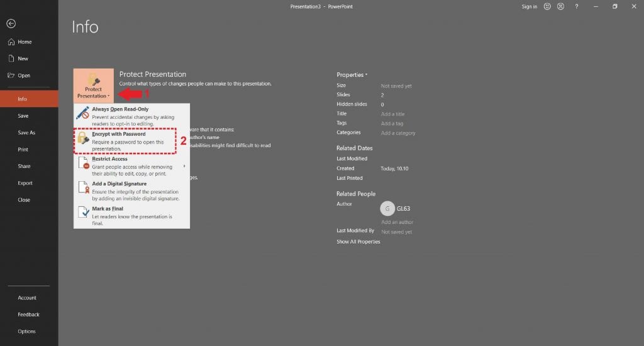Click the Mark as Final checkmark icon
Viewport: 644px width, 346px height.
84,212
